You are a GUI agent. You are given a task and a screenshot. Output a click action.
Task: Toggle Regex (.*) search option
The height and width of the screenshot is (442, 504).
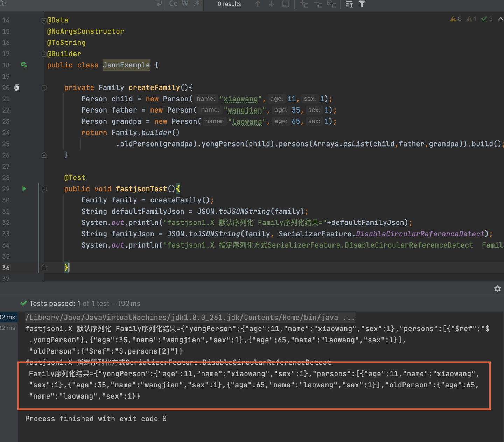197,3
